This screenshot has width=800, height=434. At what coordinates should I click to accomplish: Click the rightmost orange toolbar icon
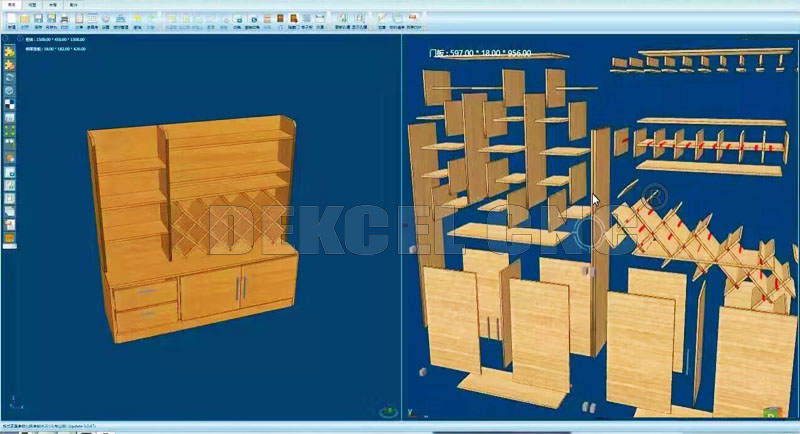pos(413,19)
